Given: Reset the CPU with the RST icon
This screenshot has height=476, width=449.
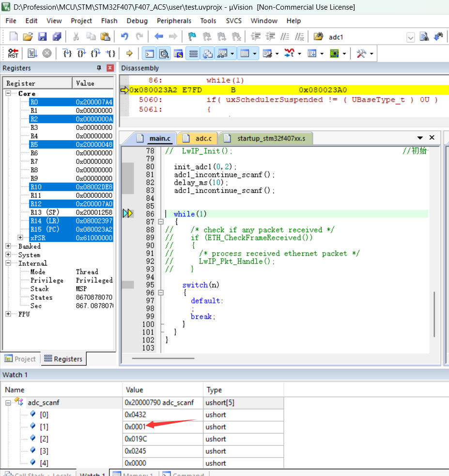Looking at the screenshot, I should pos(13,53).
